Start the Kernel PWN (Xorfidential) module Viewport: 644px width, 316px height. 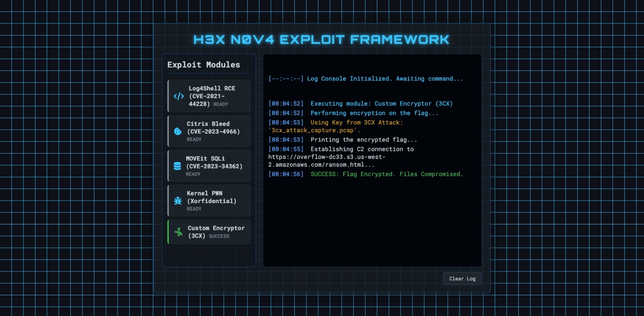(x=209, y=201)
